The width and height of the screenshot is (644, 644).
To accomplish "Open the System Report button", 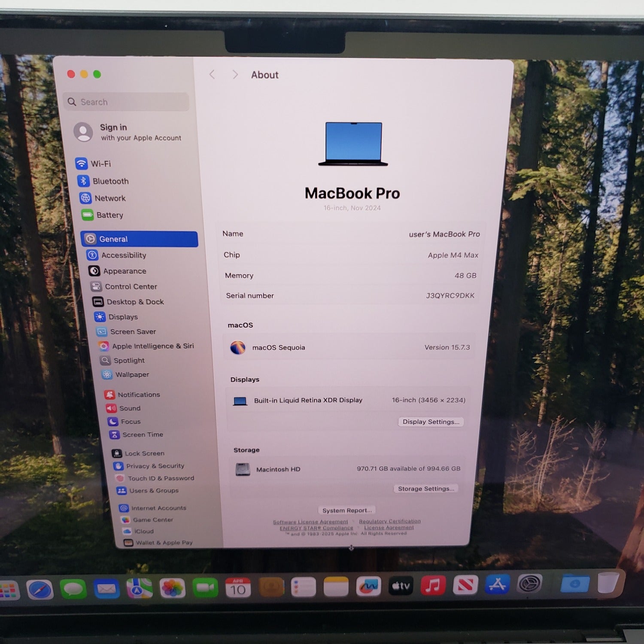I will click(x=347, y=510).
